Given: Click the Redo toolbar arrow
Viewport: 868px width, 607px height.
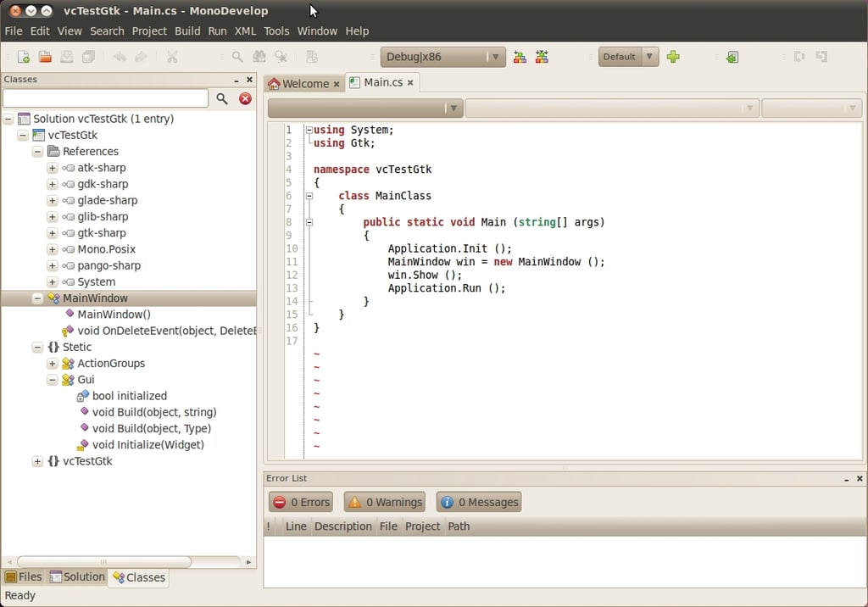Looking at the screenshot, I should [142, 57].
